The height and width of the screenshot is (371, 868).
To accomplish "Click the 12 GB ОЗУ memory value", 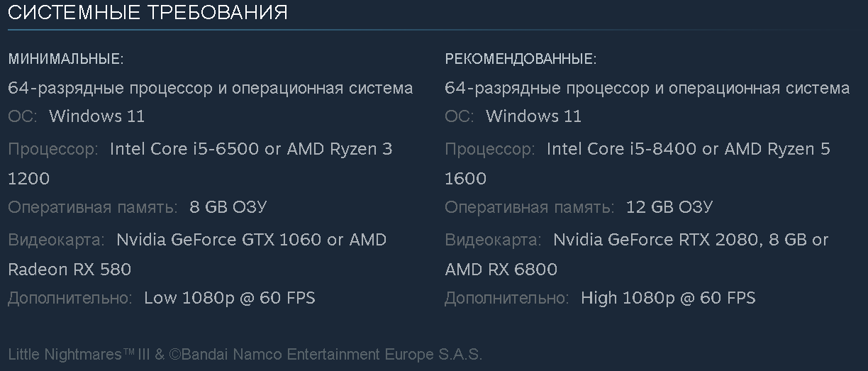I will tap(669, 208).
